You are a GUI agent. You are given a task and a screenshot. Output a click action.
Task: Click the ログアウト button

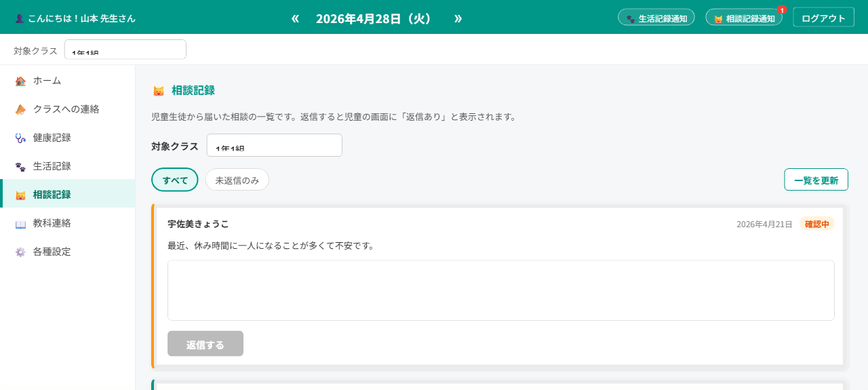click(x=823, y=18)
